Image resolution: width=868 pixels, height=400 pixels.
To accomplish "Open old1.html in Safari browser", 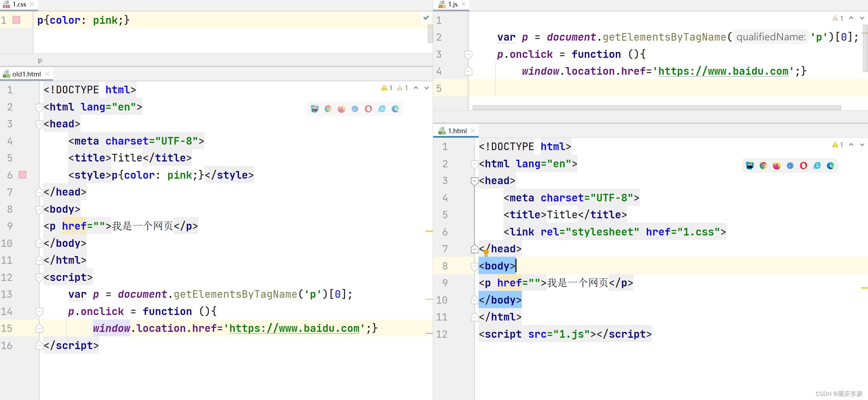I will pyautogui.click(x=355, y=109).
